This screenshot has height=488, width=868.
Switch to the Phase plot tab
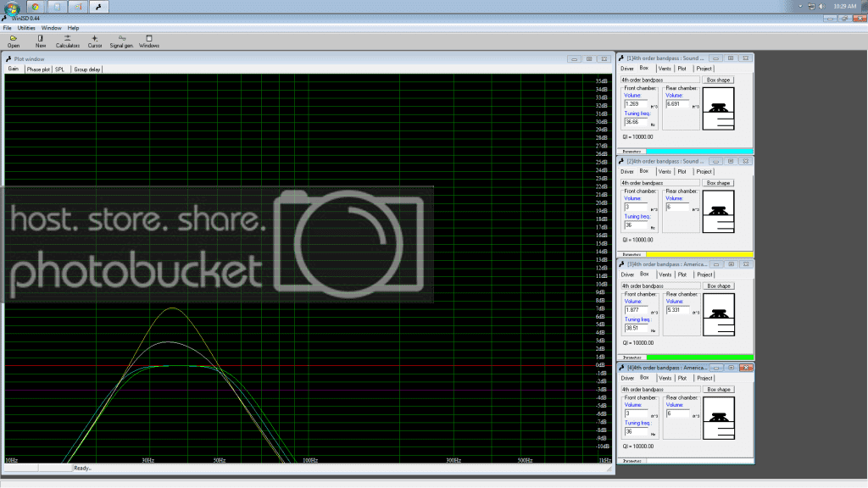pos(38,69)
